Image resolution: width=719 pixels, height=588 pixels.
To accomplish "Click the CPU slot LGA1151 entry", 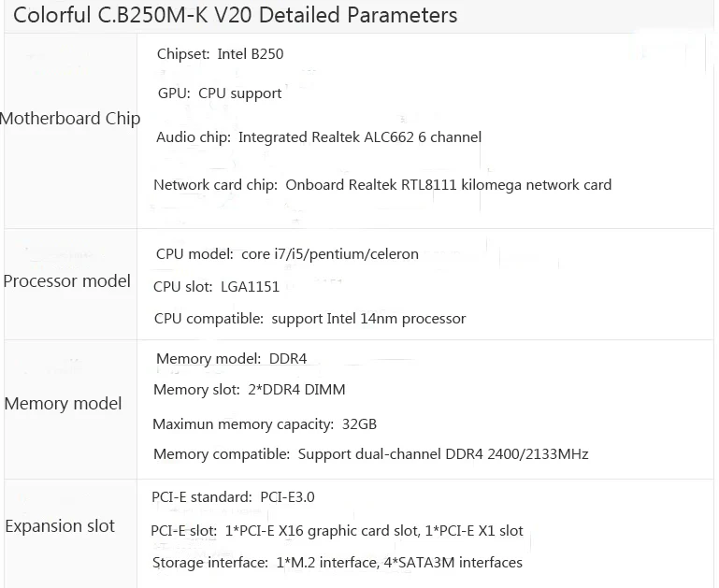I will point(216,287).
